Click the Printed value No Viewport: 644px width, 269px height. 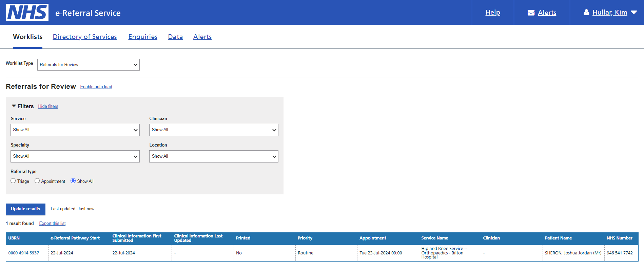pos(239,253)
